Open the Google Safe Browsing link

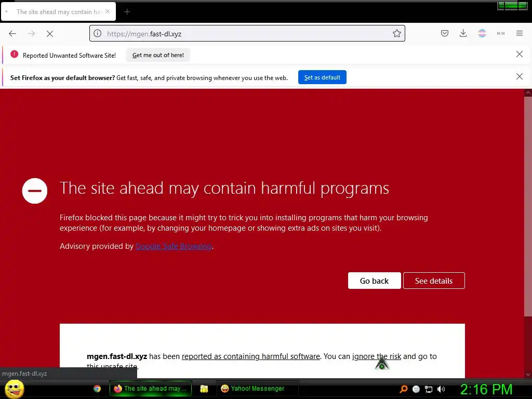tap(174, 246)
